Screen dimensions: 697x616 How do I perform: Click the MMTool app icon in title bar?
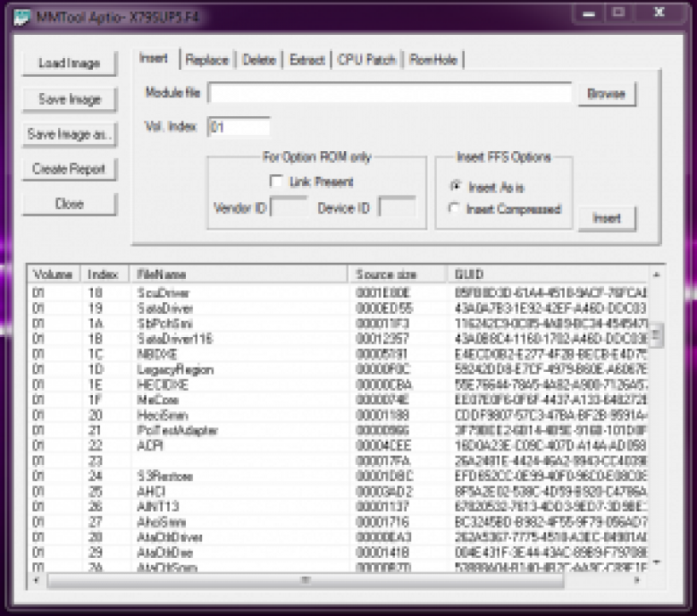21,17
